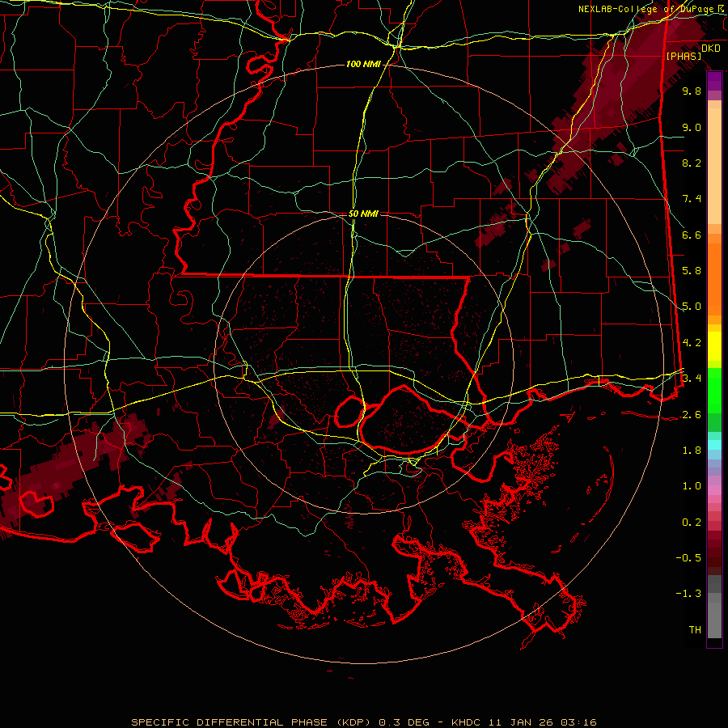Click the product caption 'SPECIFIC DIFFERENTIAL PHASE (KDP)'
The image size is (728, 728).
point(250,722)
